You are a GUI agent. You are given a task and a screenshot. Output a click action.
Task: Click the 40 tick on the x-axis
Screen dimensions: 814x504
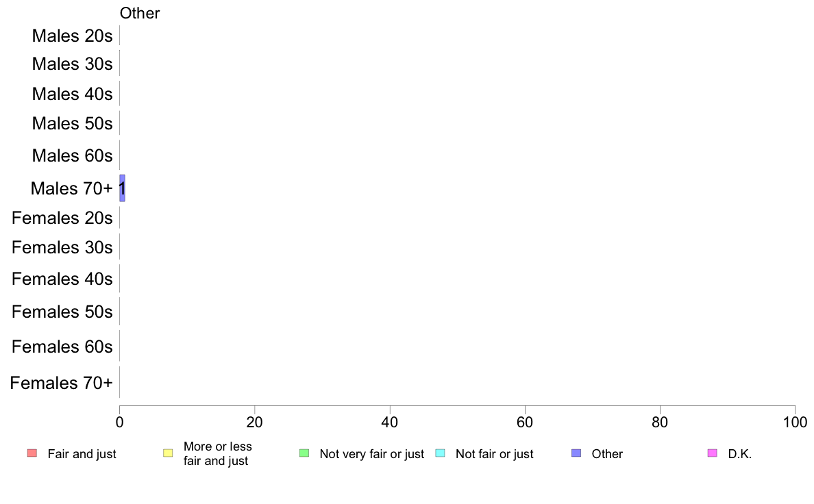coord(390,423)
